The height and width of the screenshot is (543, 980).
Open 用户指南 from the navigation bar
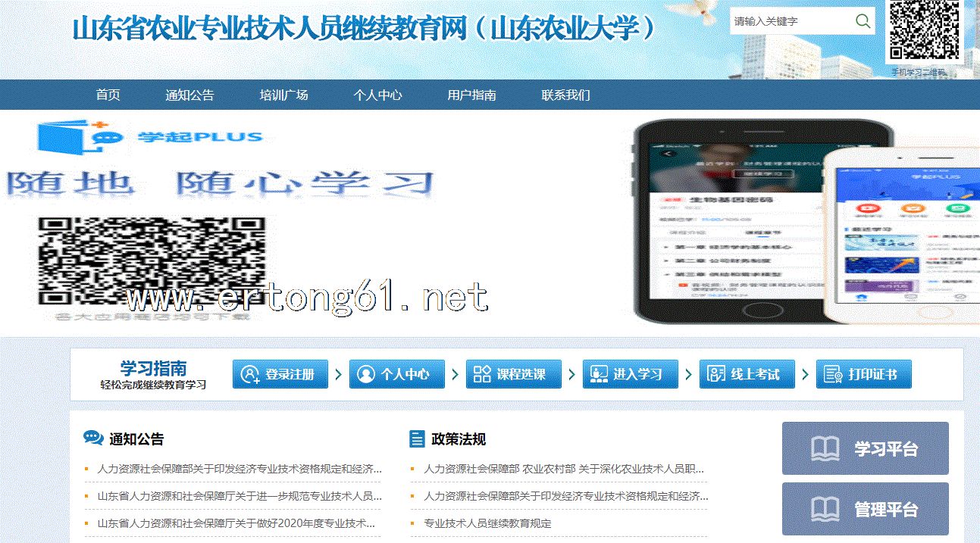pos(471,95)
